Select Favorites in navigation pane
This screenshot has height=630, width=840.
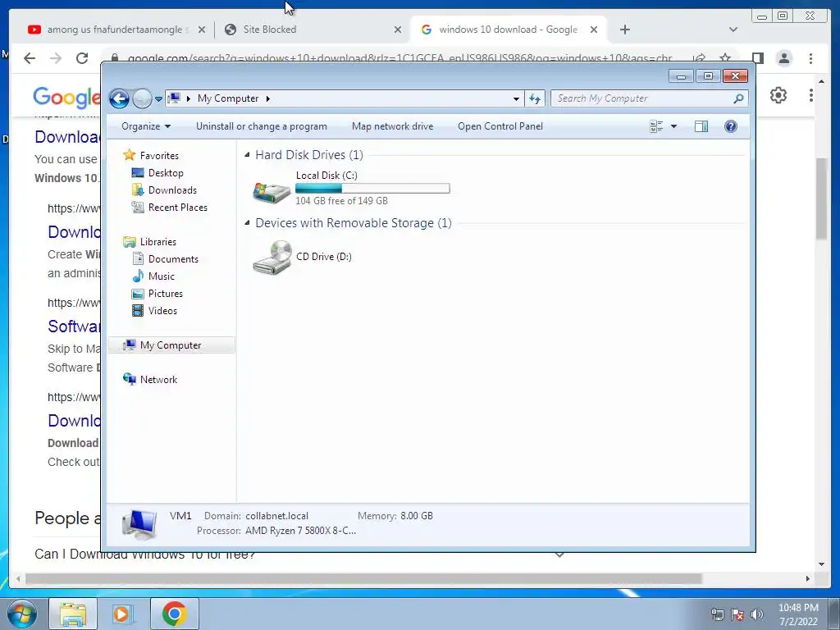pyautogui.click(x=151, y=155)
